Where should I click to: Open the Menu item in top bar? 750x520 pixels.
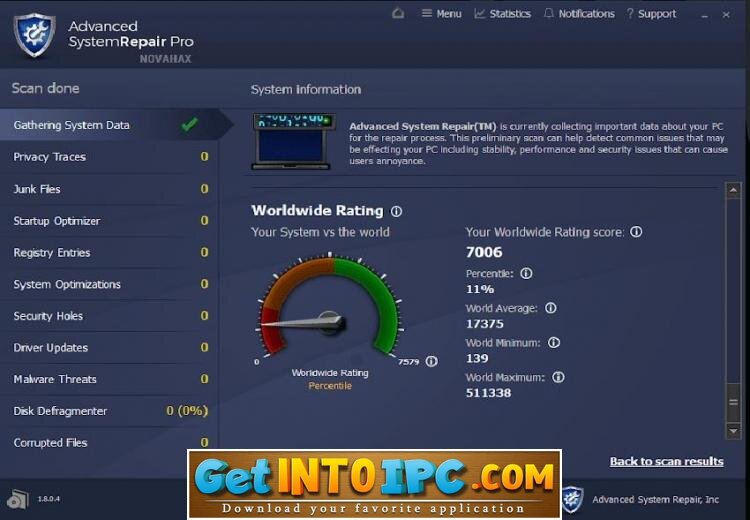click(441, 14)
